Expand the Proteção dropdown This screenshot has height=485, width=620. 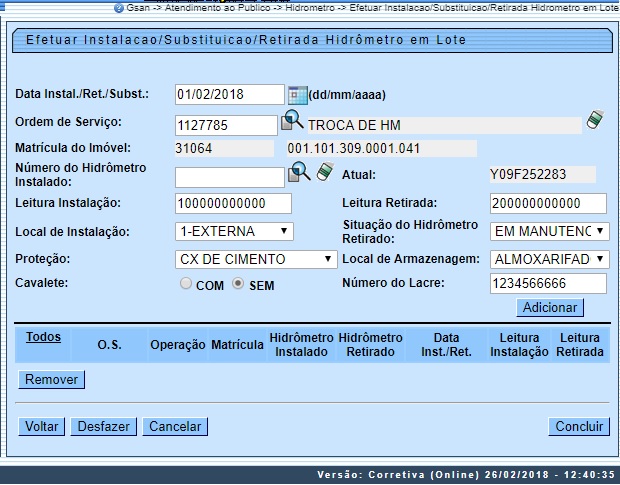click(x=256, y=259)
